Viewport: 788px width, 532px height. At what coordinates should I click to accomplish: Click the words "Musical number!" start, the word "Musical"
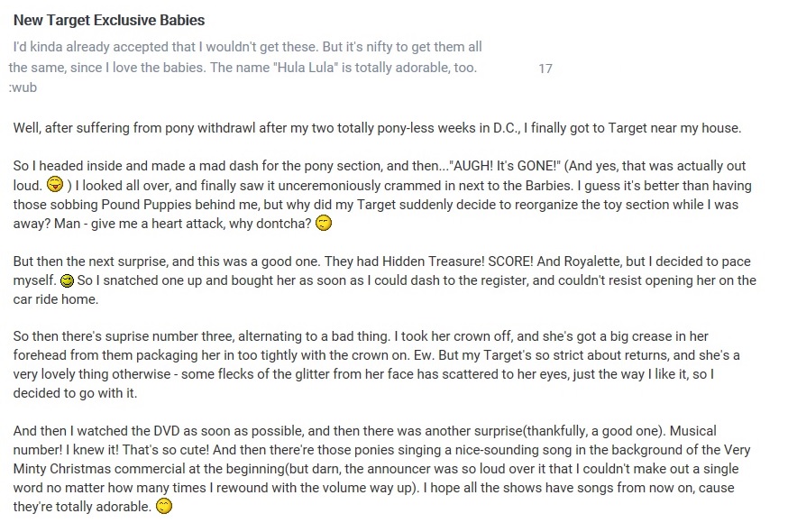pyautogui.click(x=693, y=431)
